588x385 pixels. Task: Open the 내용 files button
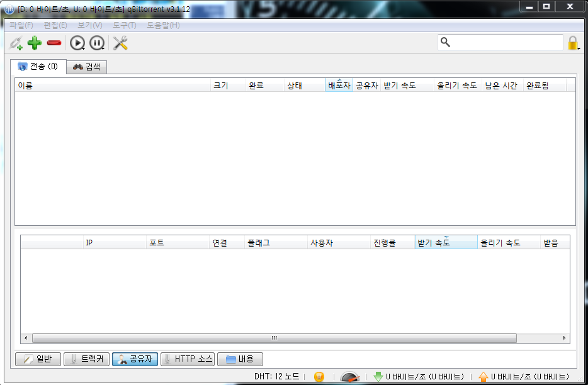tap(240, 359)
